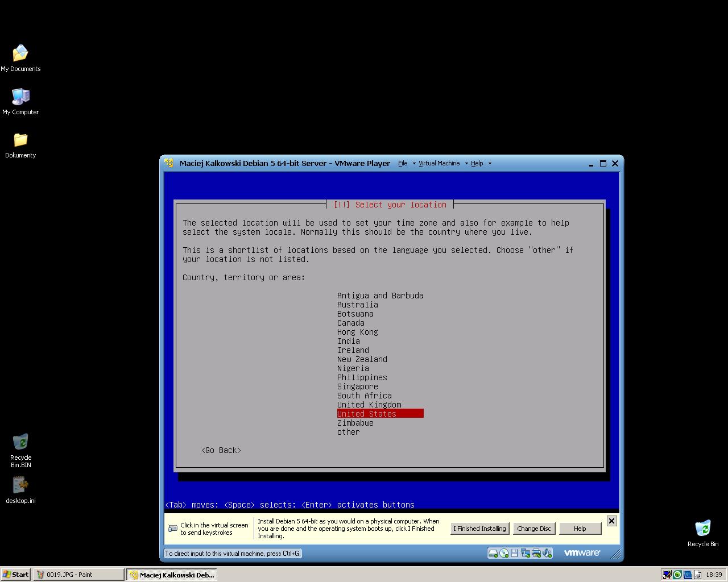Expand the Help menu in VMware Player
Screen dimensions: 728x582
point(477,164)
